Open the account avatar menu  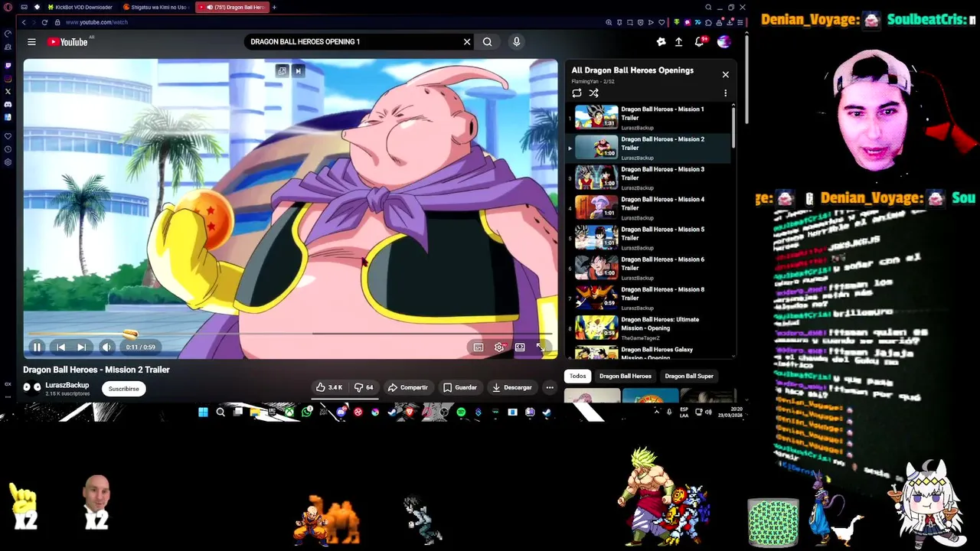(x=724, y=42)
